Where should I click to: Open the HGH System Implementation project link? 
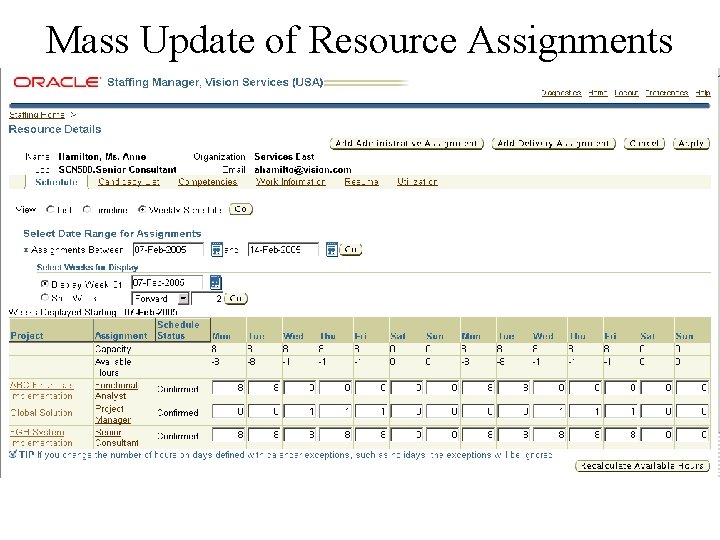41,437
